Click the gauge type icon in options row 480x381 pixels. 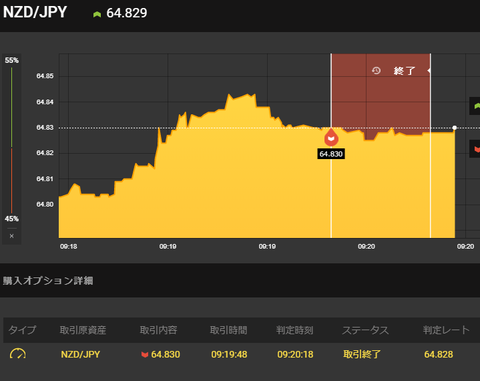coord(18,354)
